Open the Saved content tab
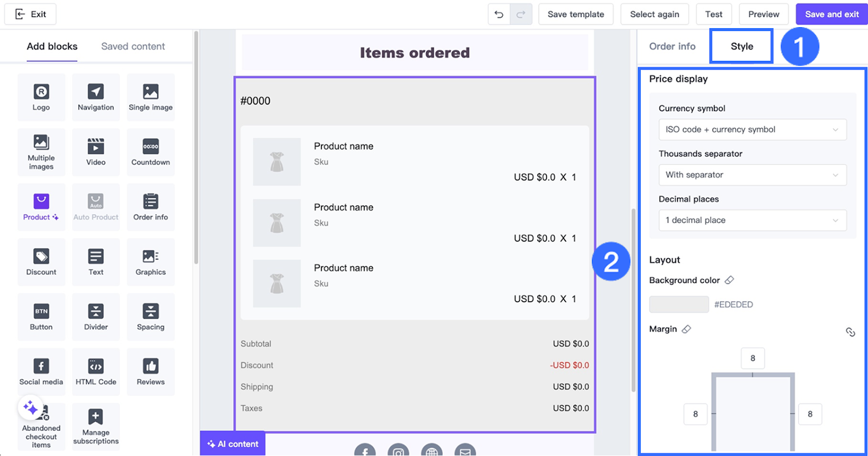Image resolution: width=868 pixels, height=456 pixels. point(133,47)
